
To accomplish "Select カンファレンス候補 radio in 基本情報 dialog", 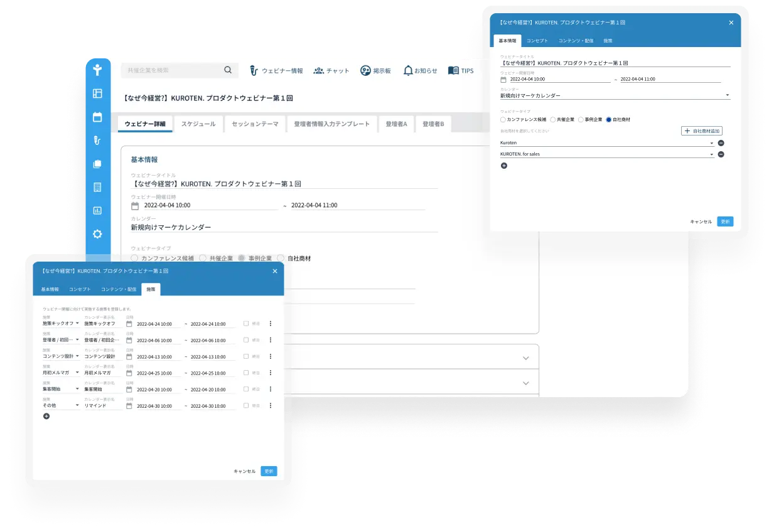I will point(503,119).
